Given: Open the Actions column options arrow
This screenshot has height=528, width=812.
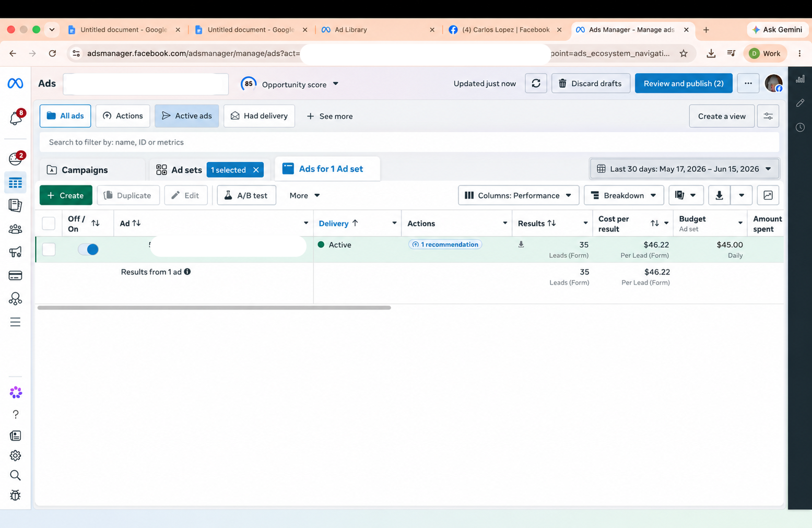Looking at the screenshot, I should [x=505, y=224].
